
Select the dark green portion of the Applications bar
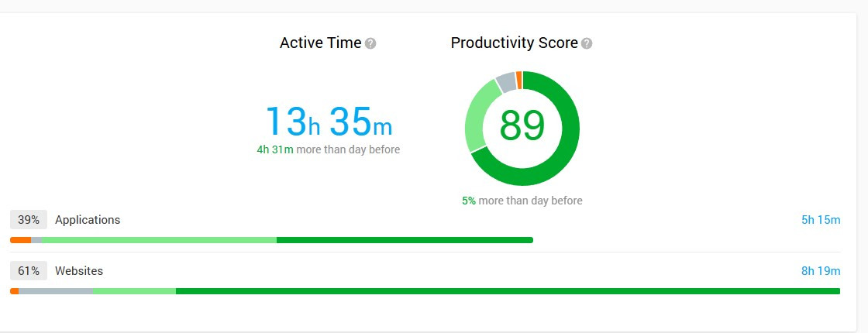pyautogui.click(x=405, y=240)
